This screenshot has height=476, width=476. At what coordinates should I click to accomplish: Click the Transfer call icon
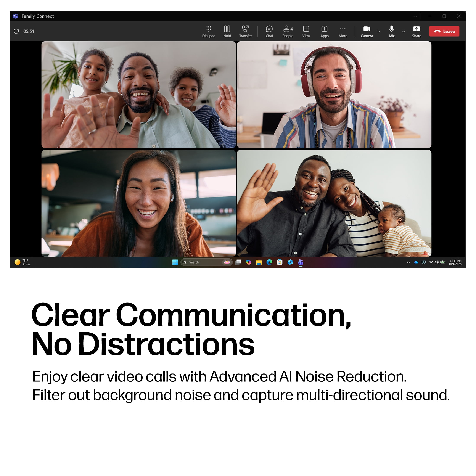pos(245,31)
